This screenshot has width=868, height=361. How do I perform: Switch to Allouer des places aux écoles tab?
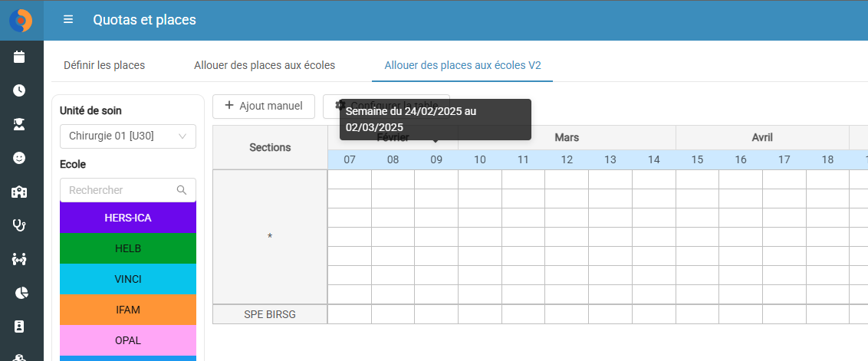click(x=265, y=65)
